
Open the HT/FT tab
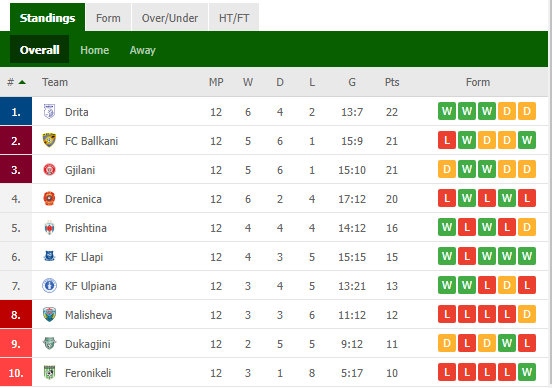click(x=234, y=18)
